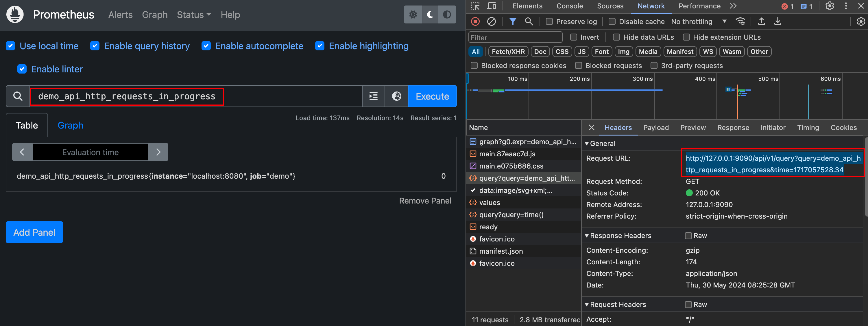868x326 pixels.
Task: Toggle Enable linter checkbox
Action: (x=22, y=69)
